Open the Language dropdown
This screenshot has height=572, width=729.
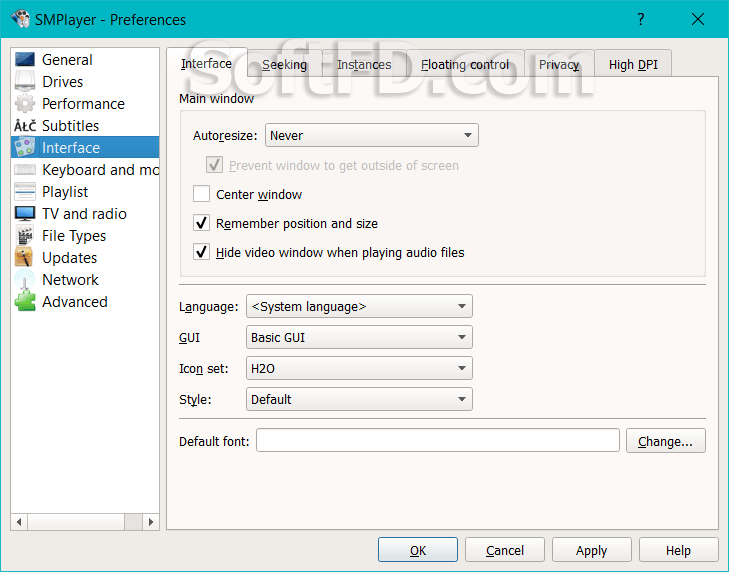click(359, 306)
